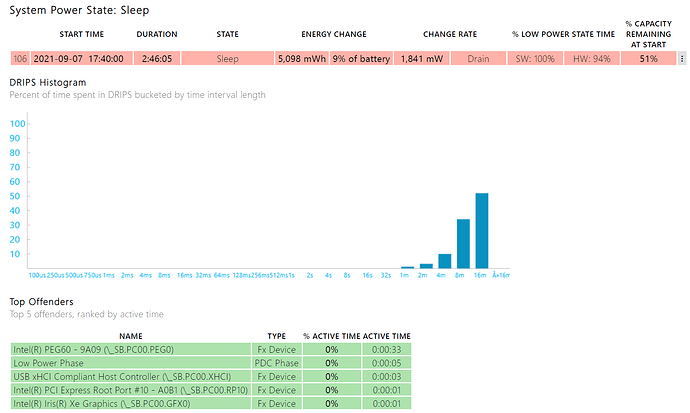Screen dimensions: 690x413
Task: Select the histogram bar for 8m bucket
Action: 463,244
